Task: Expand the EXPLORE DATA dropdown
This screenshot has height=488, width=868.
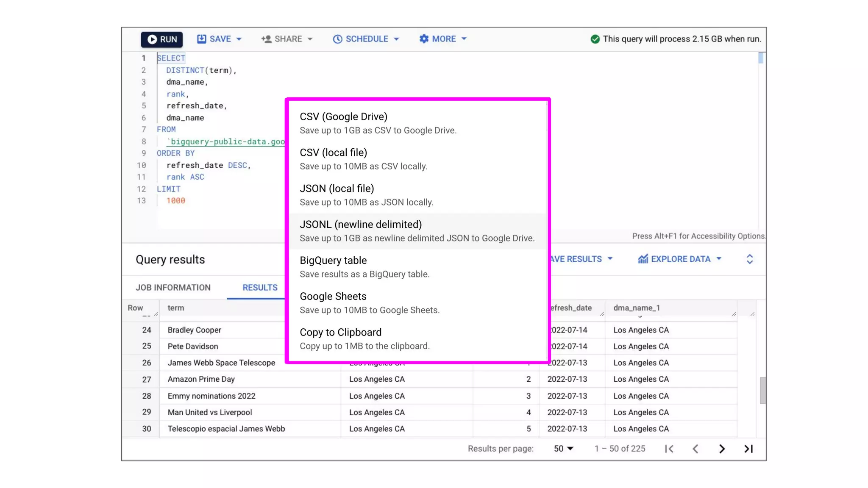Action: pos(719,259)
